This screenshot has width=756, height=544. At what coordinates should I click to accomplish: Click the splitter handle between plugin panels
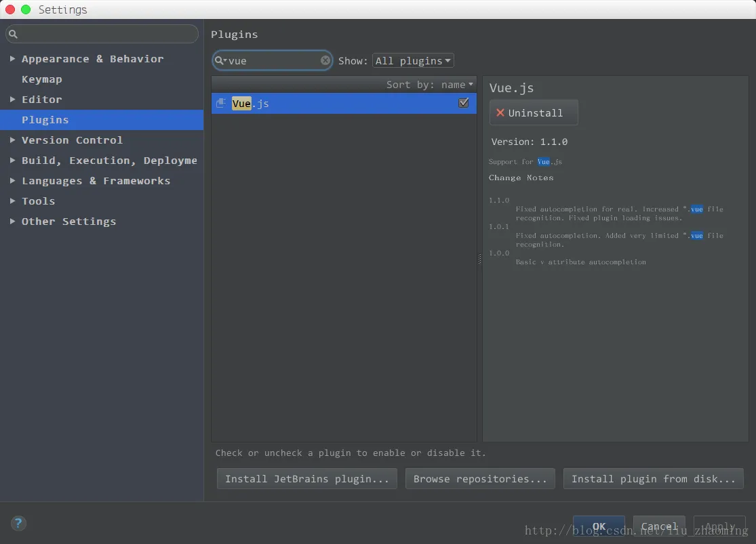pyautogui.click(x=479, y=259)
